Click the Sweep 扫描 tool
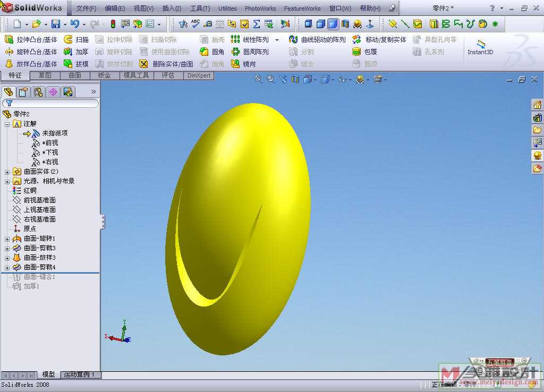 click(x=76, y=39)
